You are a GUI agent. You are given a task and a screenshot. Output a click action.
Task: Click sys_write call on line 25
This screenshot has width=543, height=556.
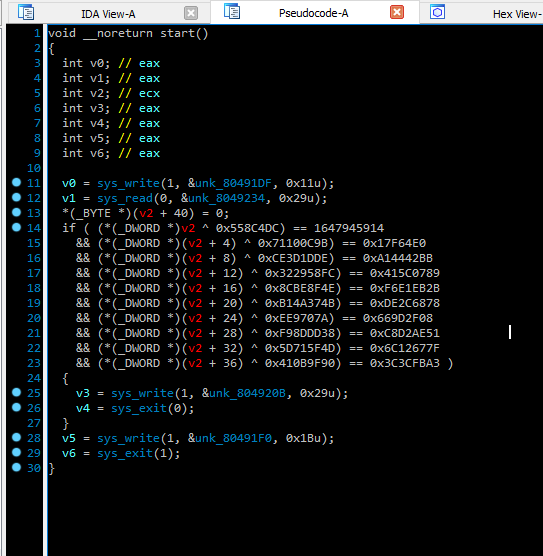(142, 394)
